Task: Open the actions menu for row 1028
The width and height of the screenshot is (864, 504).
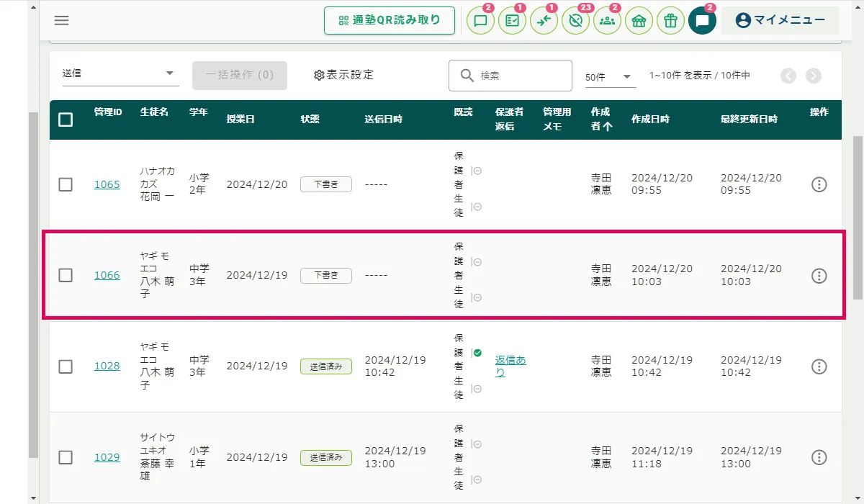Action: [819, 366]
